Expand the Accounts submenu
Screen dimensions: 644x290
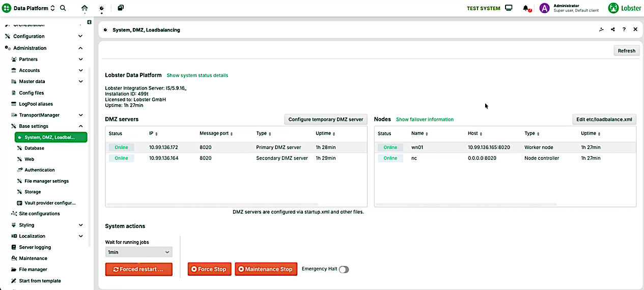[80, 70]
